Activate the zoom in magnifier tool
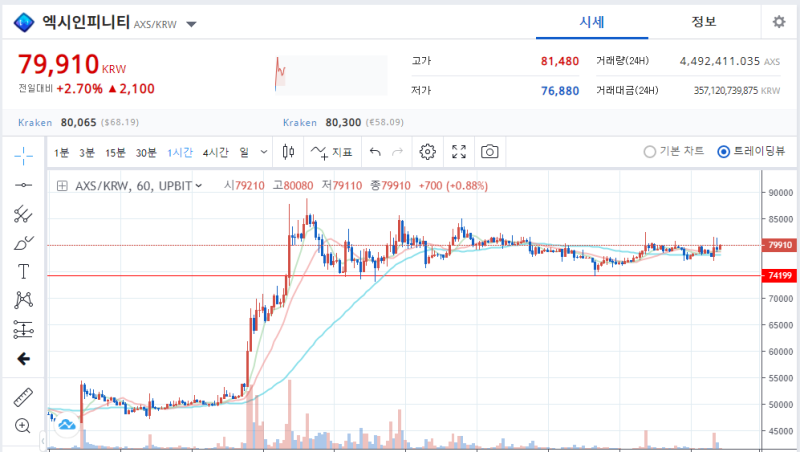This screenshot has width=800, height=452. click(23, 425)
